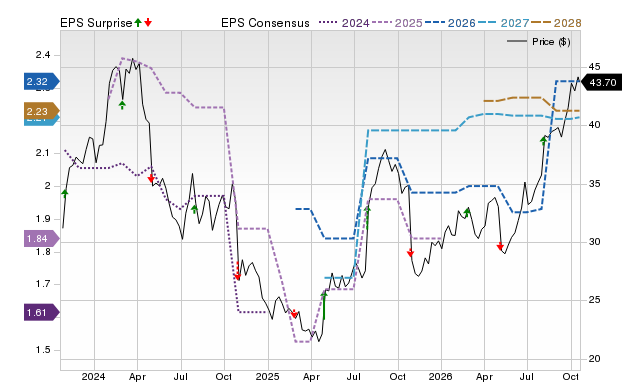This screenshot has width=640, height=382.
Task: Click the 30 label on the price axis
Action: click(x=594, y=242)
